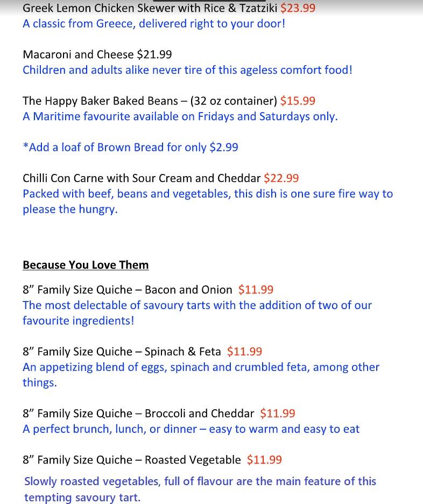Click the Greek Lemon Chicken Skewer item

pyautogui.click(x=150, y=8)
